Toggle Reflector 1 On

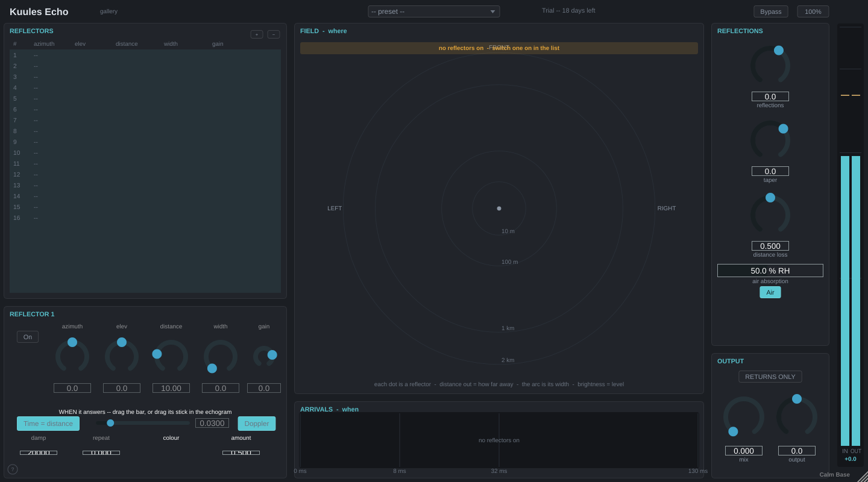[28, 337]
